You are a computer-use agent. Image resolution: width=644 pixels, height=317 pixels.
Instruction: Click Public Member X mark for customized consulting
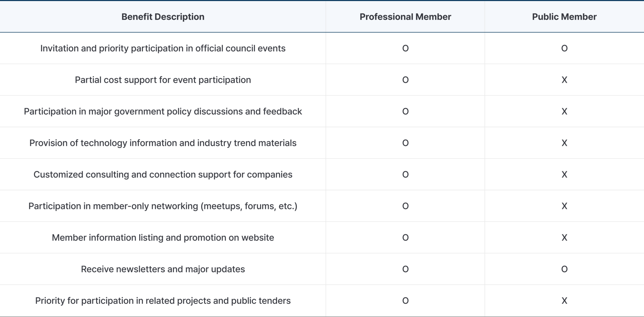coord(564,174)
